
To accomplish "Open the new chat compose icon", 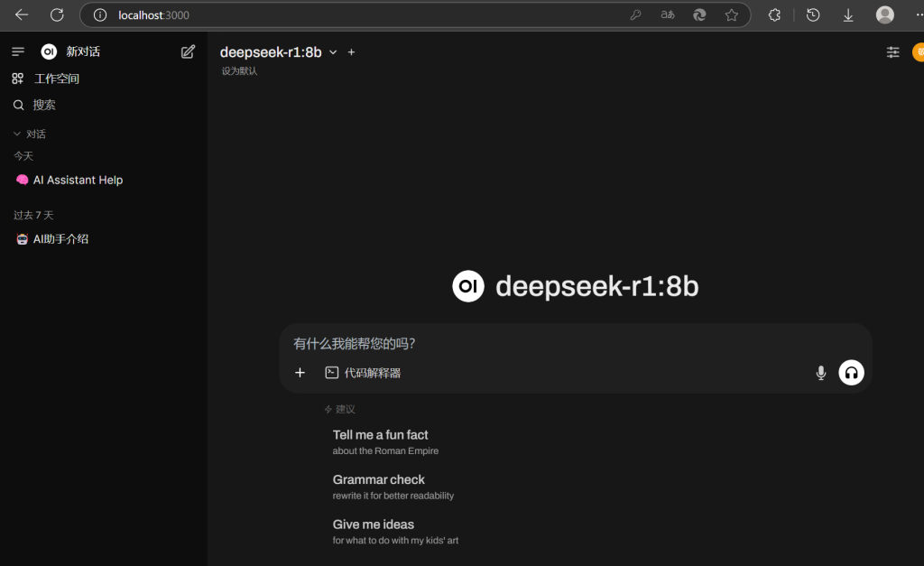I will pyautogui.click(x=188, y=51).
